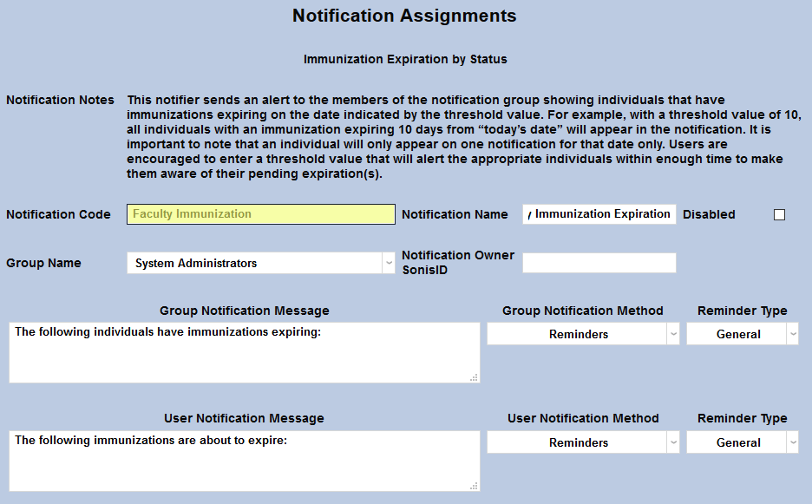Click the Immunization Expiration by Status subtitle
This screenshot has width=812, height=504.
pos(406,59)
